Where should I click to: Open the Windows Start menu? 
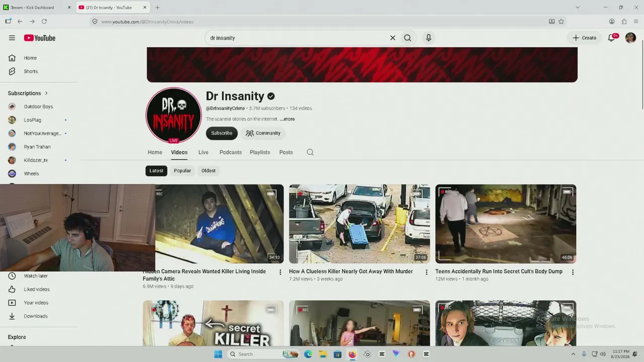click(x=218, y=354)
